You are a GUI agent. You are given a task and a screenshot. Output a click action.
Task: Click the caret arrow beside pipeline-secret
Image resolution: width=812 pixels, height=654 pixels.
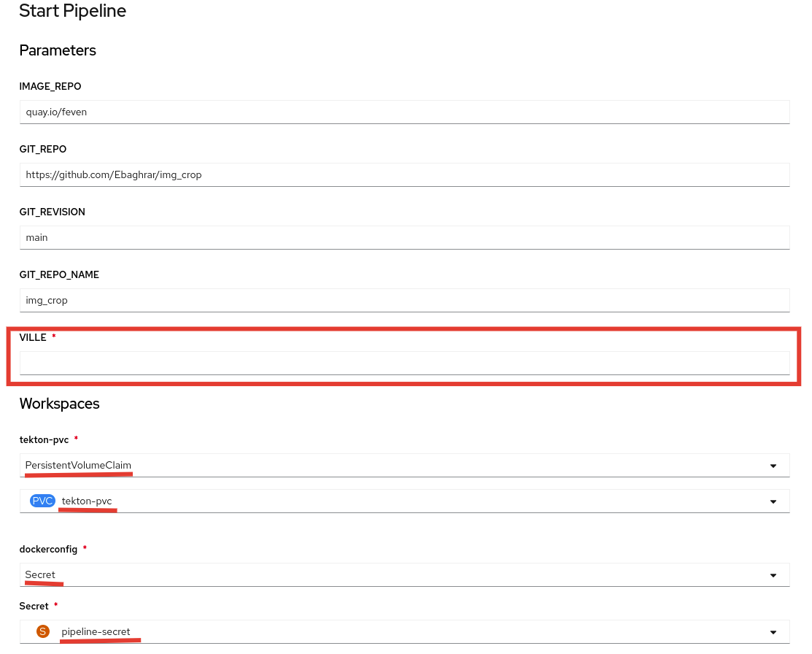[773, 632]
